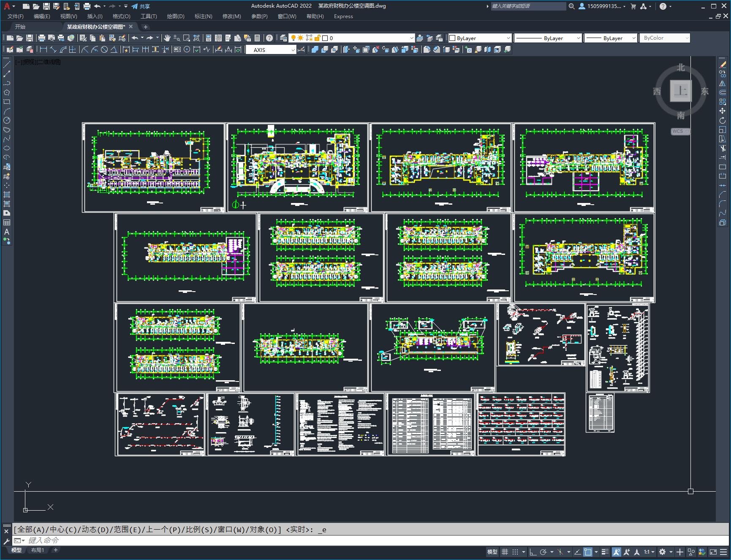The height and width of the screenshot is (560, 731).
Task: Choose the Multiline Text A tool
Action: tap(7, 232)
